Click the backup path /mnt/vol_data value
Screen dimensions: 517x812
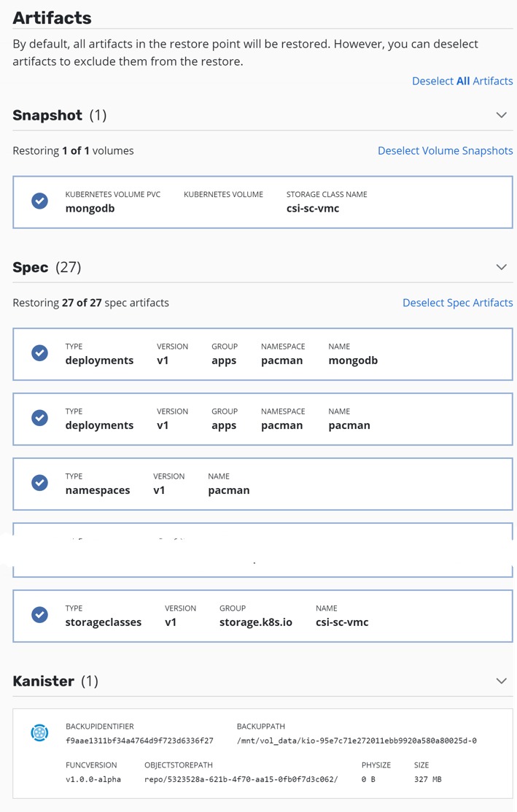(x=357, y=741)
